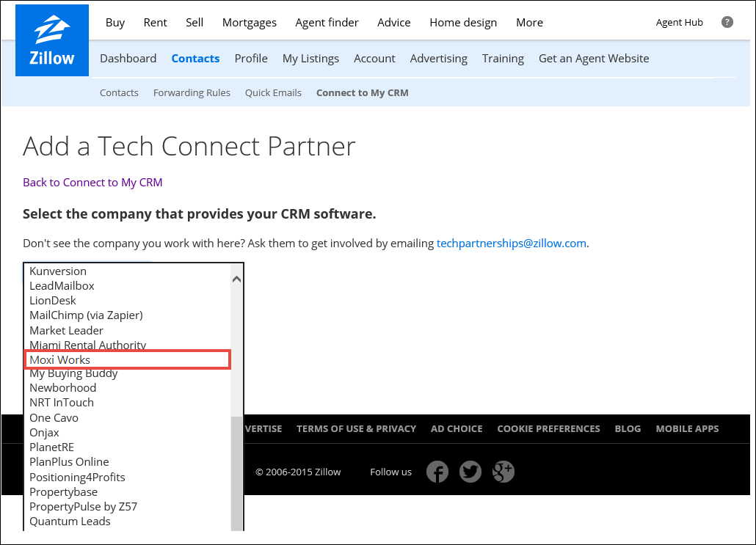Open Quick Emails

click(x=273, y=92)
